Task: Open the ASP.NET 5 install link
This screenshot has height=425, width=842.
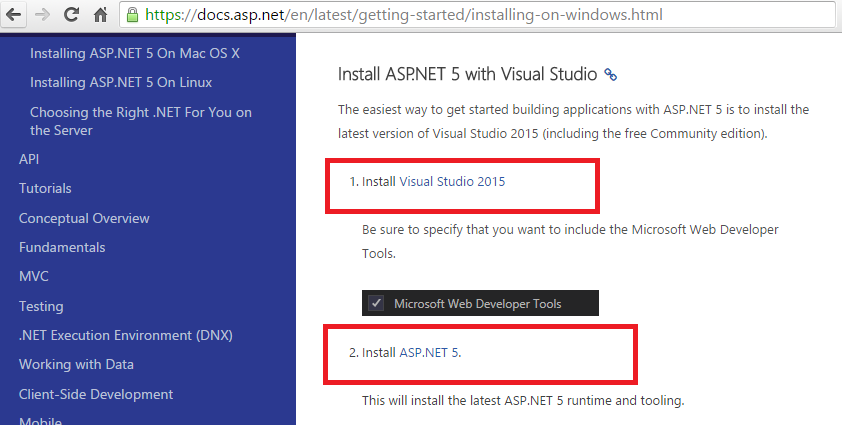Action: tap(429, 352)
